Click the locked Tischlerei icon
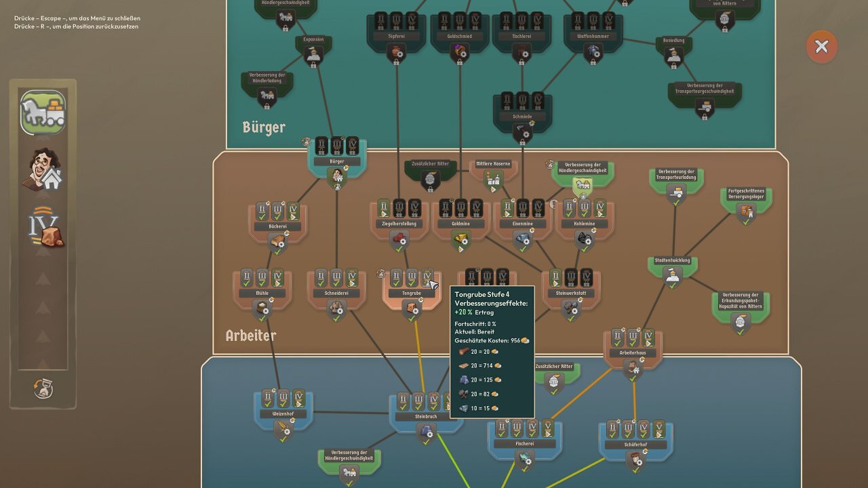 (x=522, y=52)
